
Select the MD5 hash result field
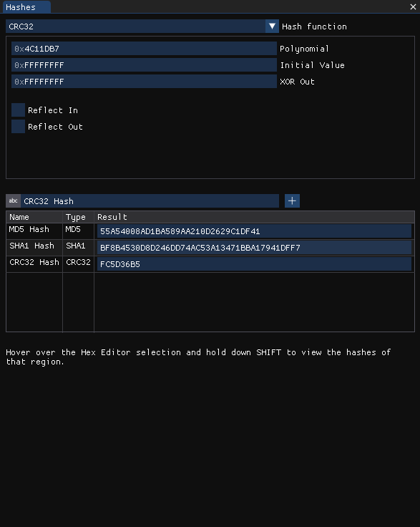pyautogui.click(x=254, y=231)
